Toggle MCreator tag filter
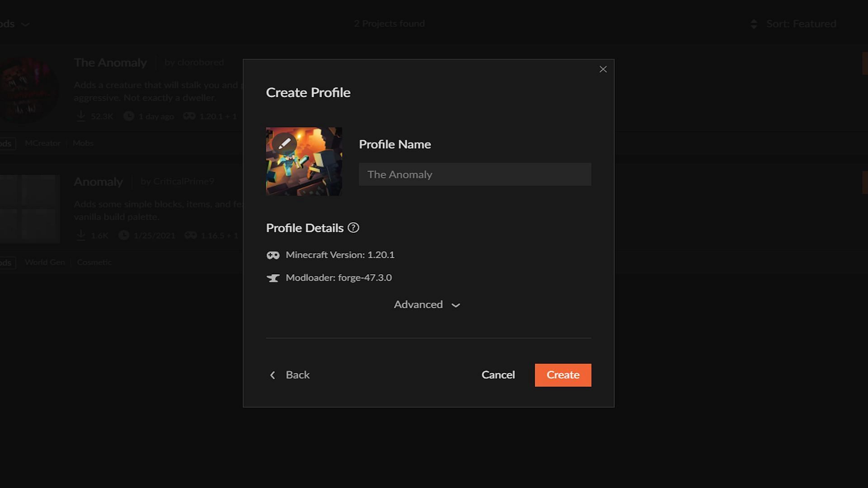This screenshot has width=868, height=488. click(42, 143)
